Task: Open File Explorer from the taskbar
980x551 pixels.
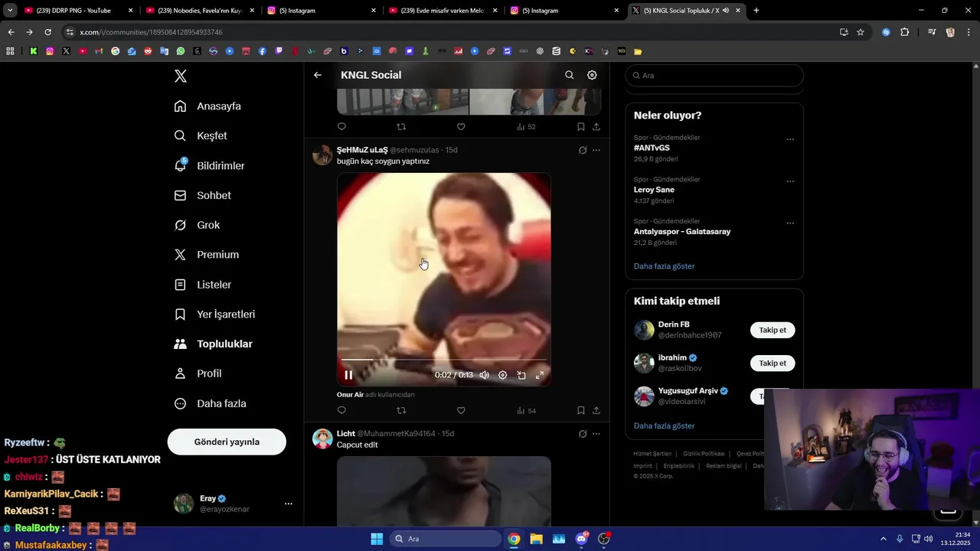Action: coord(536,539)
